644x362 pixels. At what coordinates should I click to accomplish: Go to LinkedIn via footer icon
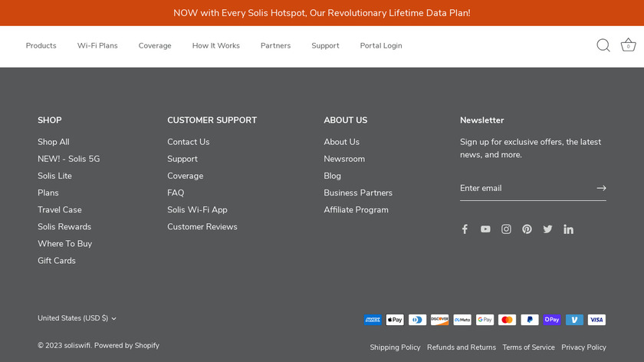[x=568, y=229]
